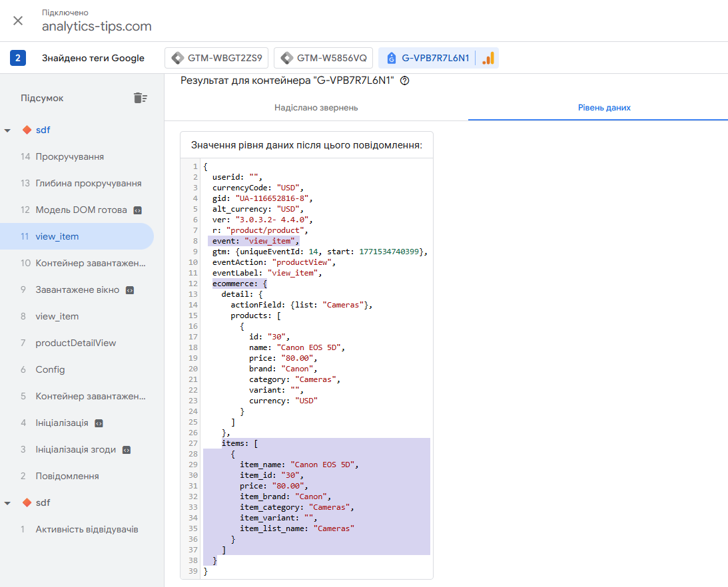728x587 pixels.
Task: Select the GTM-W5856VQ container
Action: 323,58
